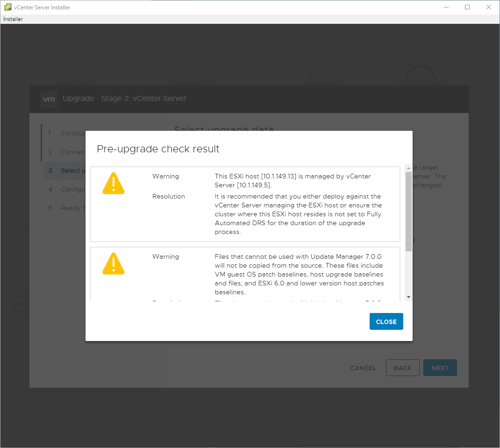500x448 pixels.
Task: Minimize the vCenter Server Installer window
Action: (x=446, y=7)
